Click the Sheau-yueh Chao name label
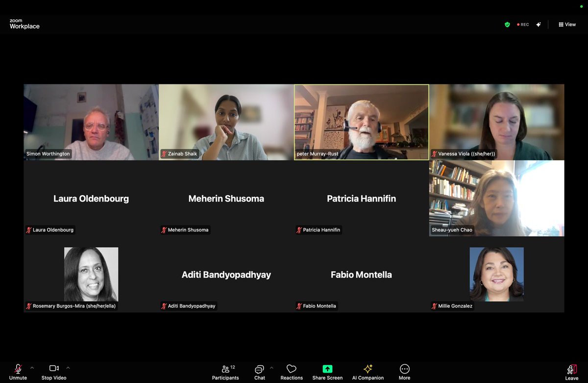This screenshot has height=383, width=588. coord(452,230)
